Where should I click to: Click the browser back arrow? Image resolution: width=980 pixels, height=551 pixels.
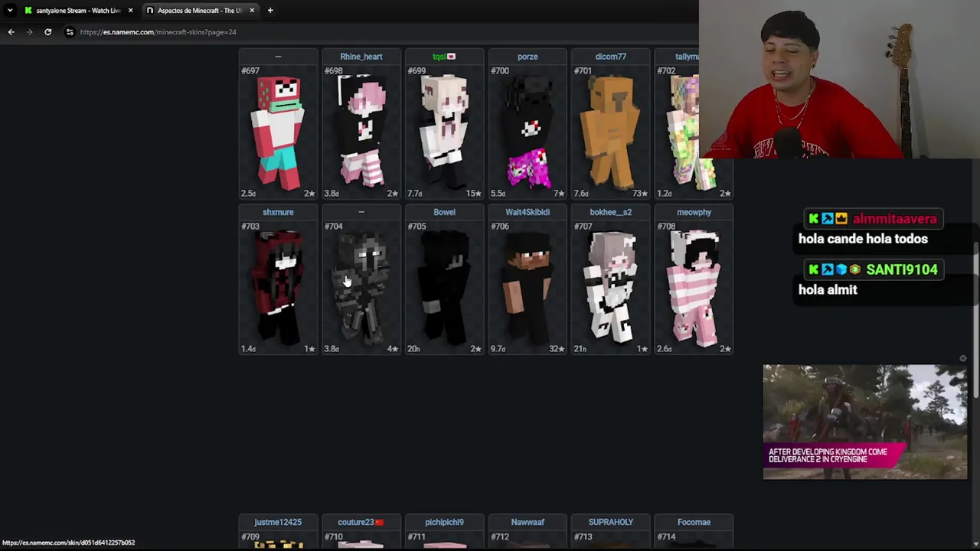coord(11,32)
